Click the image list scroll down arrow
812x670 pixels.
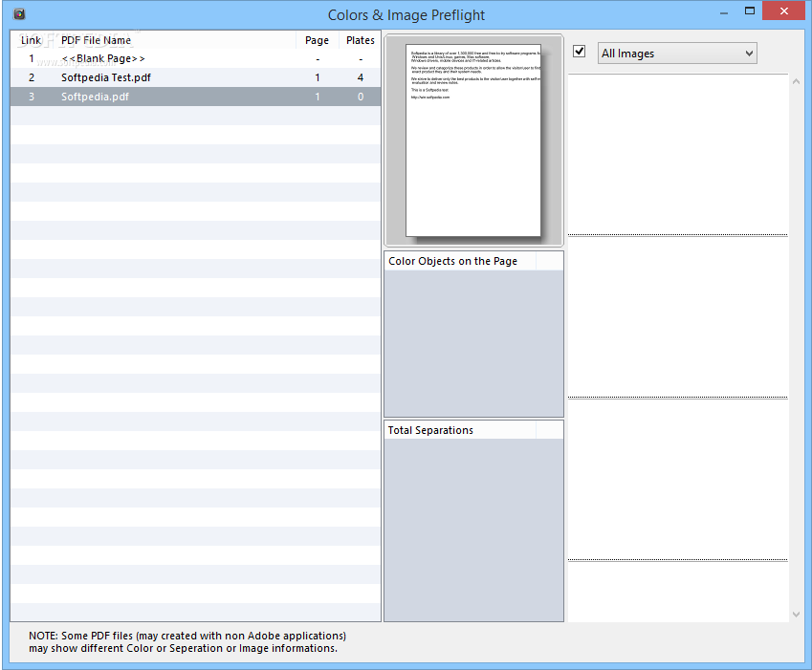pos(796,615)
